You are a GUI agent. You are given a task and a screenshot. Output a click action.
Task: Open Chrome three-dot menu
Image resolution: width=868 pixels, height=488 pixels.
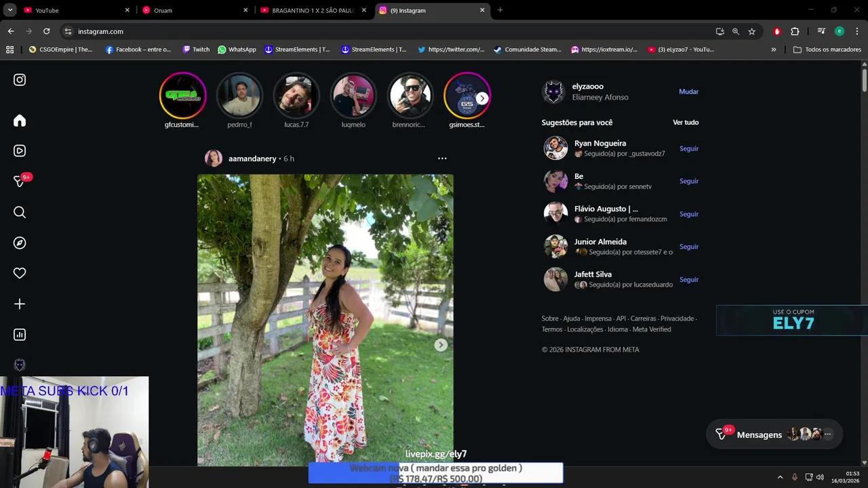(857, 31)
